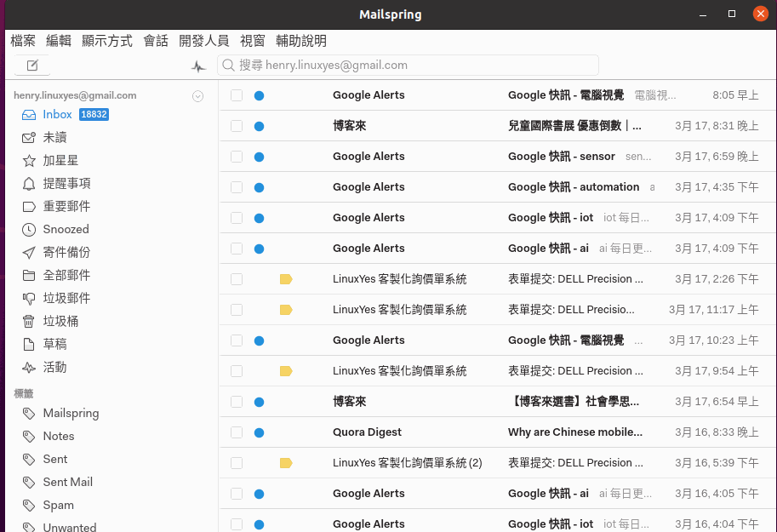The width and height of the screenshot is (777, 532).
Task: Tick checkbox for 博客來 8:31 晚上 email
Action: click(237, 126)
